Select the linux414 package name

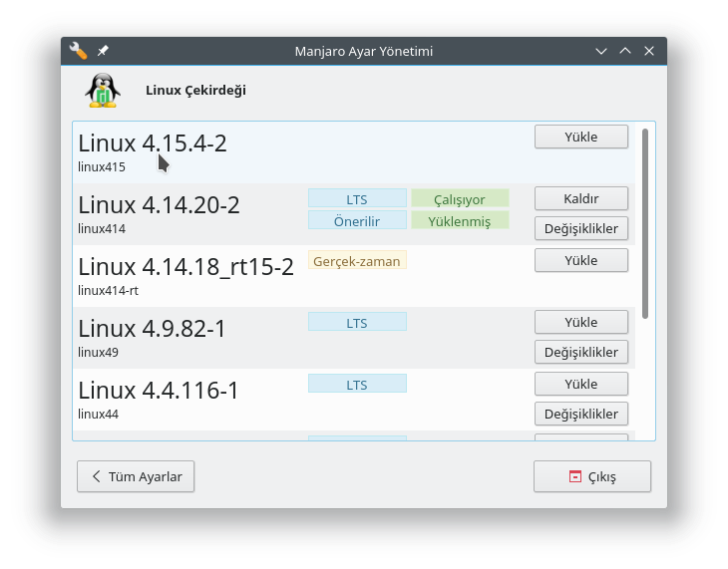[102, 228]
